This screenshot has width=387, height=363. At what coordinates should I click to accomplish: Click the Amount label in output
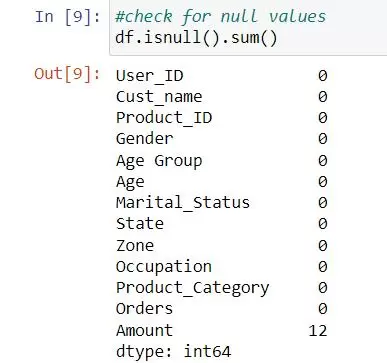[144, 331]
